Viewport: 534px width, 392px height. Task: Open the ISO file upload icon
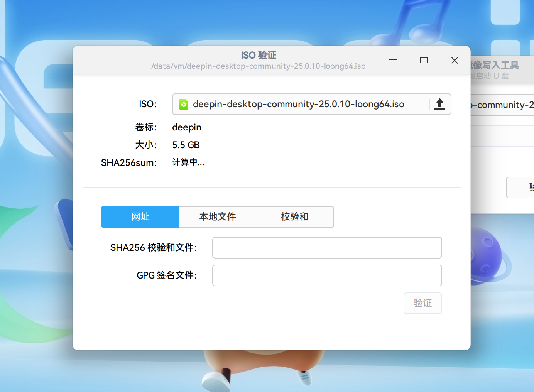pos(439,104)
